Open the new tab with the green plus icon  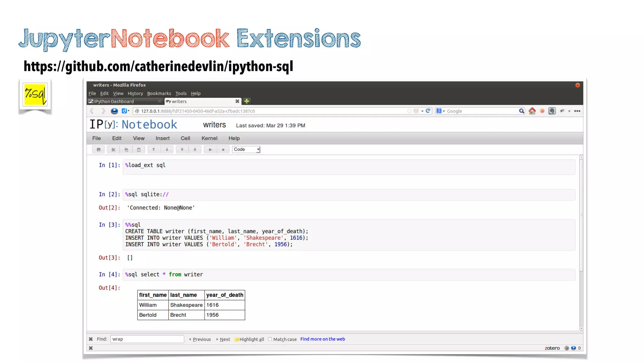[247, 101]
